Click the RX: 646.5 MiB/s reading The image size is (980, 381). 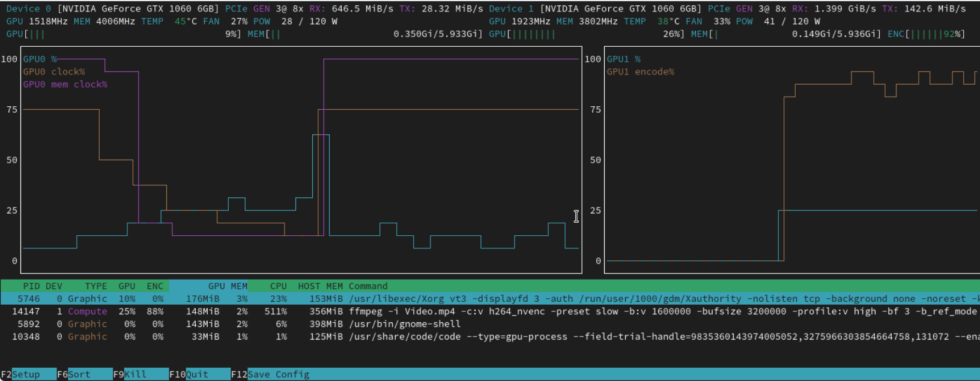click(351, 8)
